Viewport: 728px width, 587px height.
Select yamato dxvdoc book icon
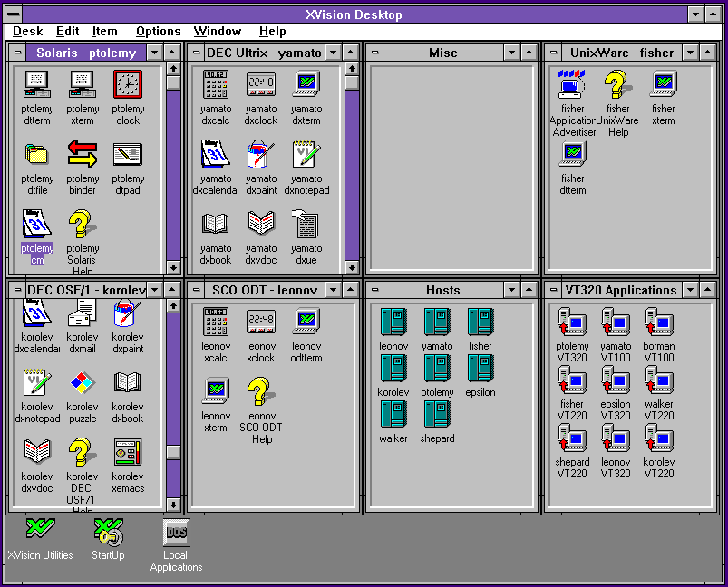point(261,224)
